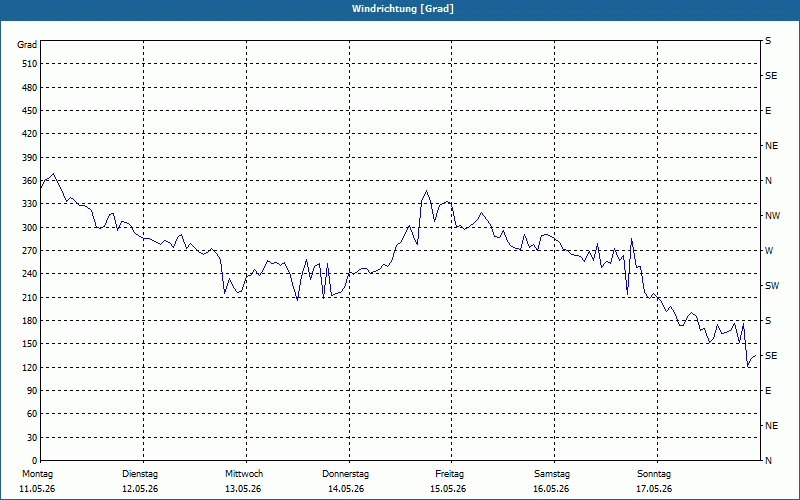The image size is (800, 500).
Task: Click the "SW" compass label
Action: 772,286
